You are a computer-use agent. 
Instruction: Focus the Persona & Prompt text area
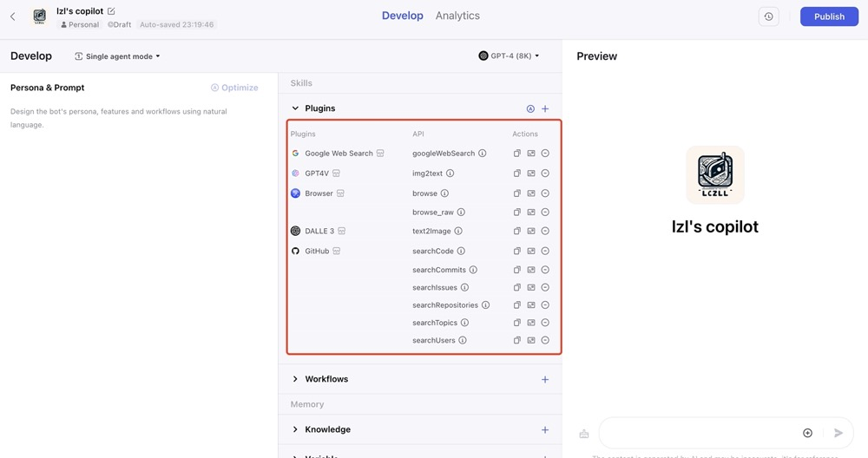click(138, 118)
